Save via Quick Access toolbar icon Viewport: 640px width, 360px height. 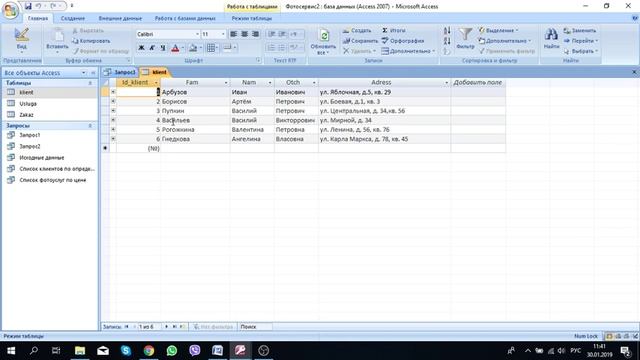tap(28, 6)
